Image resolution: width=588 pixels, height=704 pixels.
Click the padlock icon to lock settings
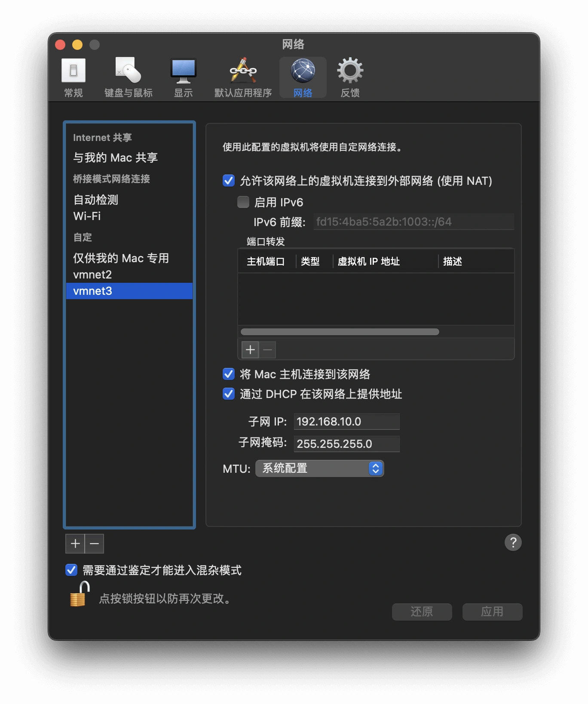click(80, 594)
